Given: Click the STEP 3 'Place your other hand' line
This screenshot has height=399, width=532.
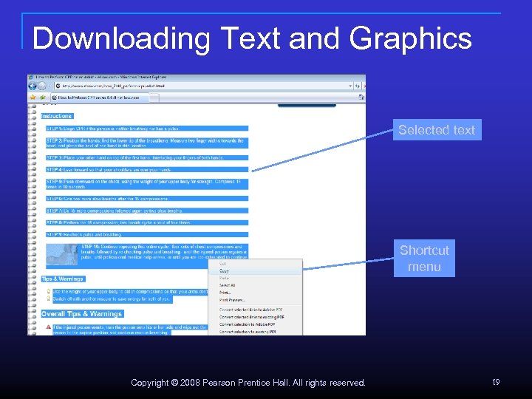Looking at the screenshot, I should pos(147,158).
